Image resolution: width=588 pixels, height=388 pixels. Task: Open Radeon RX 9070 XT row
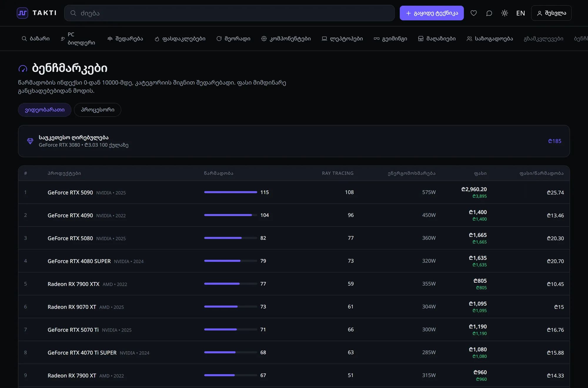(x=294, y=307)
